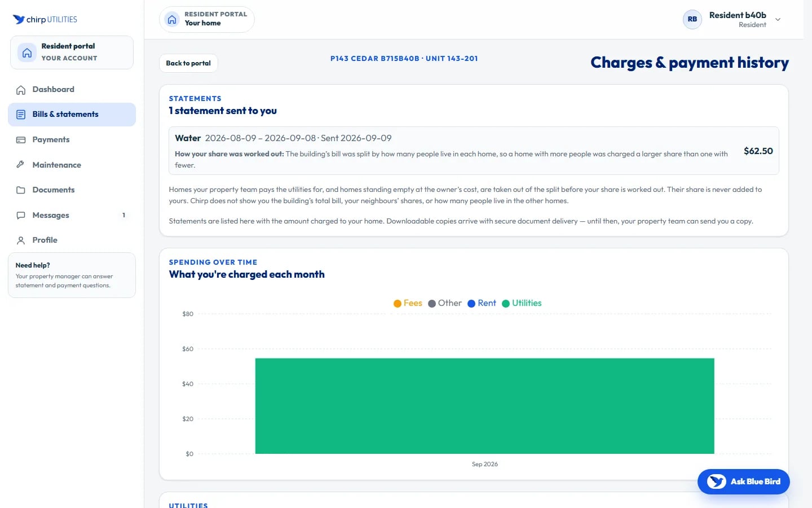
Task: Click the Payments card icon
Action: click(21, 140)
